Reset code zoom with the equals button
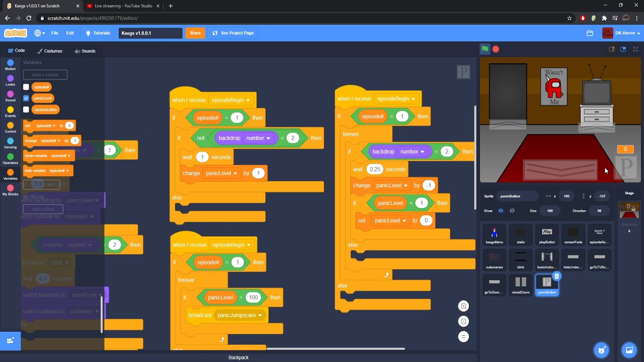The width and height of the screenshot is (644, 362). 463,336
